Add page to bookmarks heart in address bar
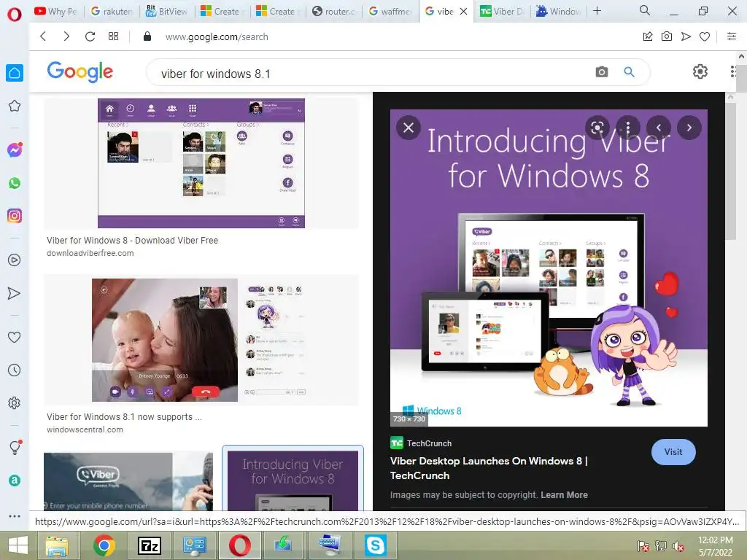This screenshot has height=560, width=747. coord(705,36)
